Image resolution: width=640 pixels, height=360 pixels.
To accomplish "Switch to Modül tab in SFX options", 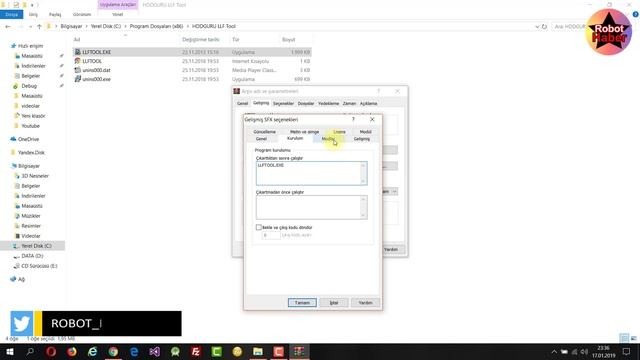I will click(365, 132).
